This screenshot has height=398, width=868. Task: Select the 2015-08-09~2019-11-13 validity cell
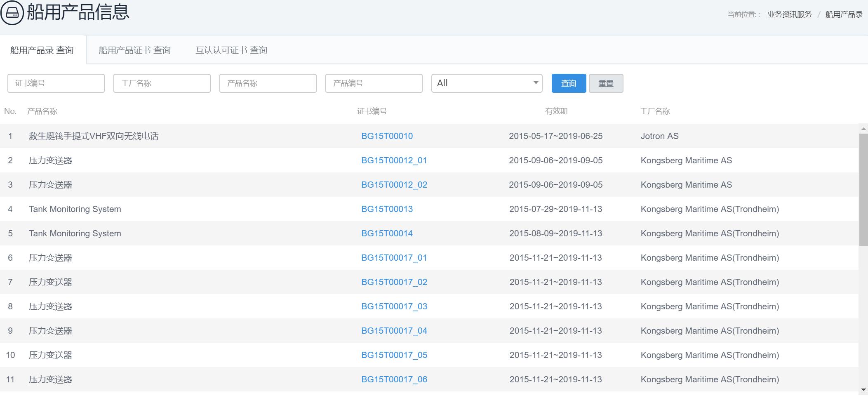click(556, 233)
